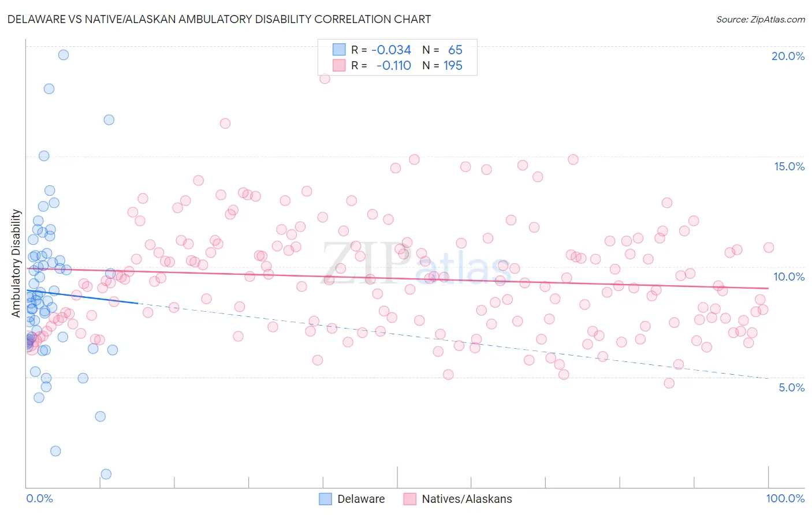Image resolution: width=812 pixels, height=515 pixels.
Task: Open the Source: ZipAtlas.com link
Action: pyautogui.click(x=761, y=19)
